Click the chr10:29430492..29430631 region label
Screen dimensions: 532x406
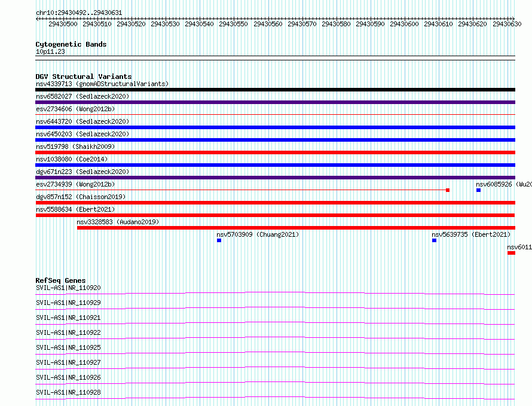(79, 13)
